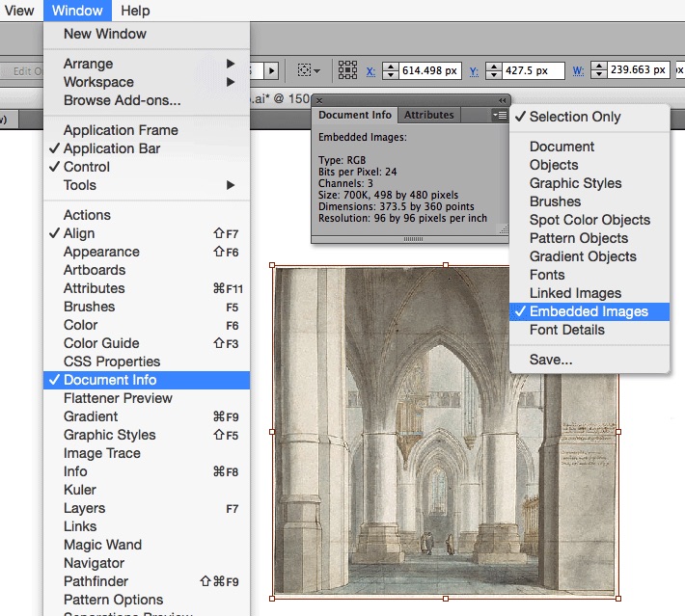Click the panel resize grip in the corner

point(502,230)
